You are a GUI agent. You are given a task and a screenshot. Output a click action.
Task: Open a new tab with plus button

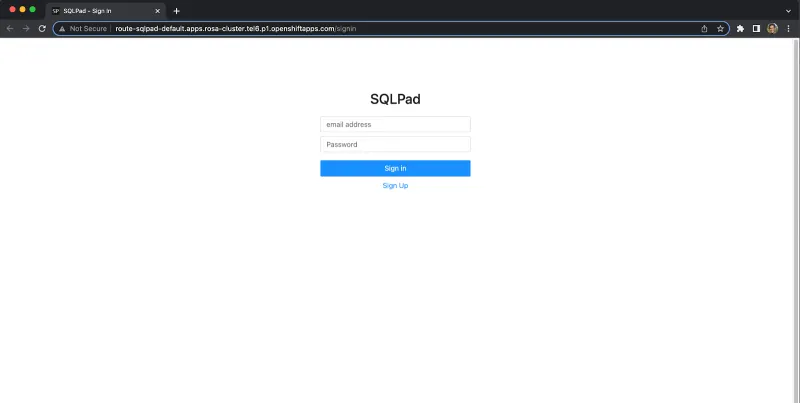[177, 11]
